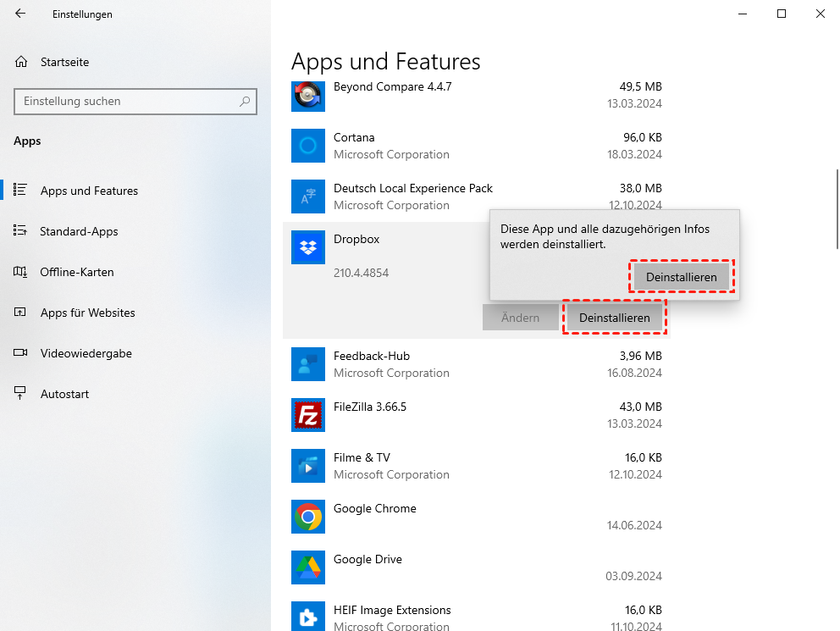This screenshot has width=840, height=631.
Task: Select the Google Chrome app icon
Action: click(308, 517)
